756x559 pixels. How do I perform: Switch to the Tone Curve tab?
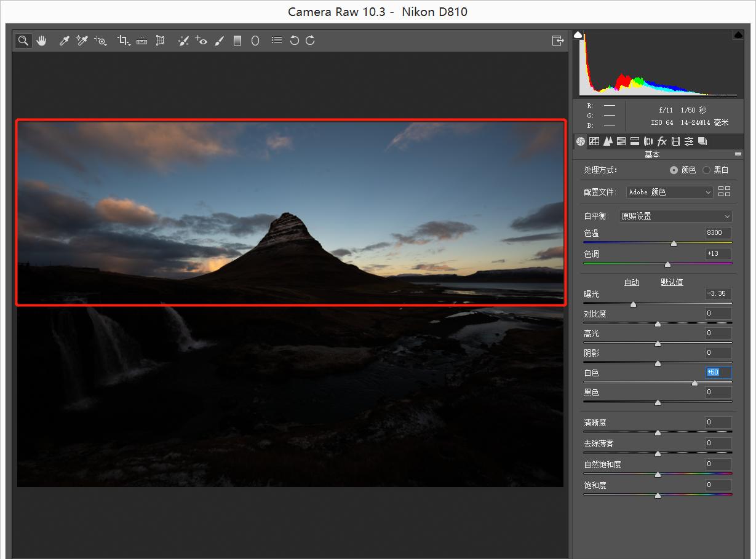(594, 141)
